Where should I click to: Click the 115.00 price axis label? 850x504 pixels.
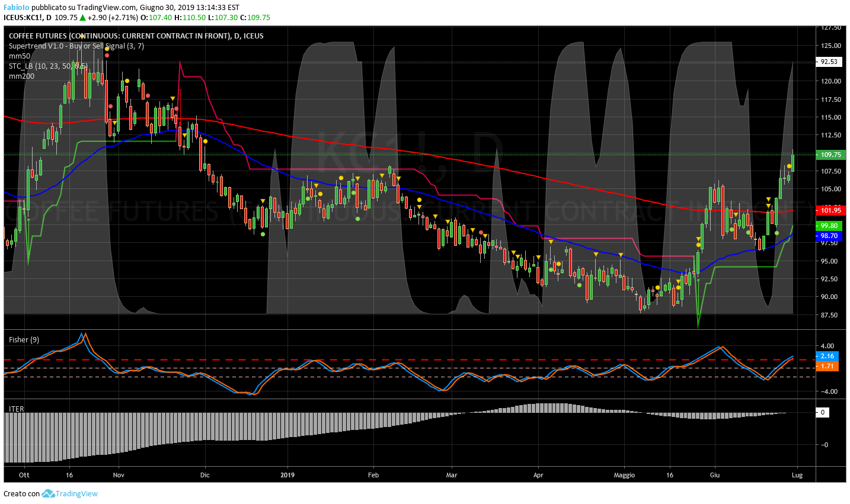[831, 117]
